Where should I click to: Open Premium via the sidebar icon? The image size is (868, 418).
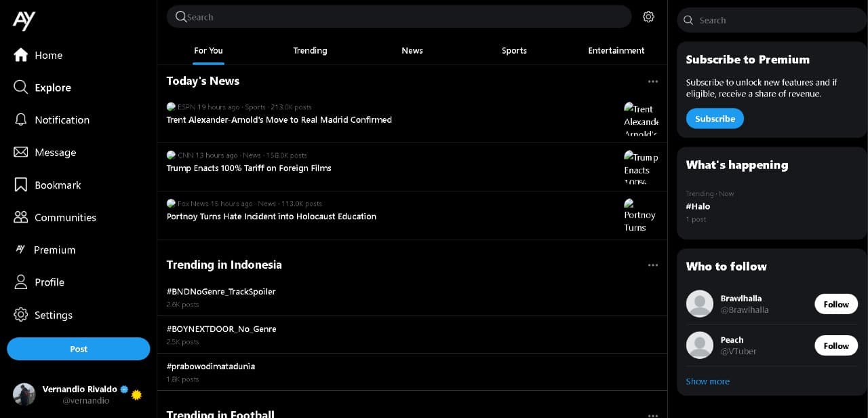[21, 250]
